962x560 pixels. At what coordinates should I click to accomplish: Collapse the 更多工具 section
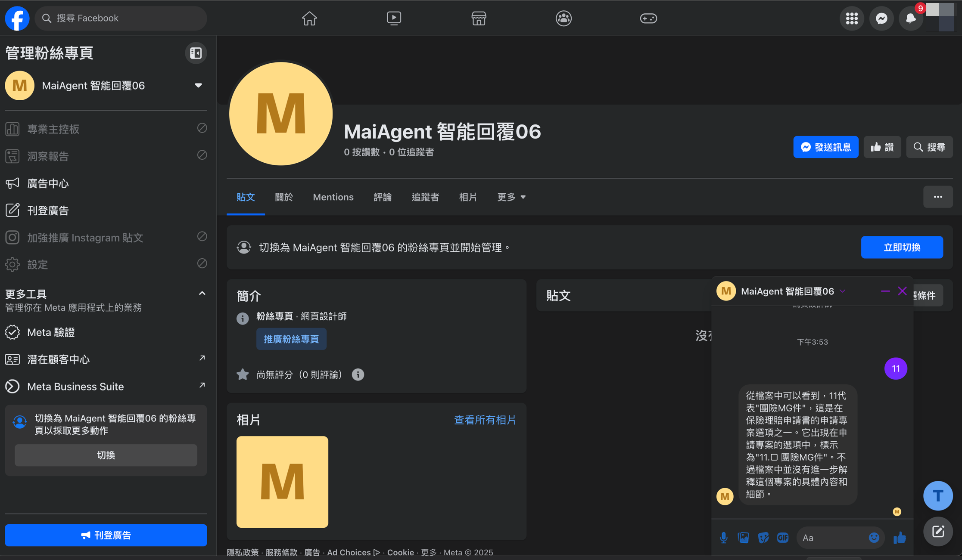[202, 294]
